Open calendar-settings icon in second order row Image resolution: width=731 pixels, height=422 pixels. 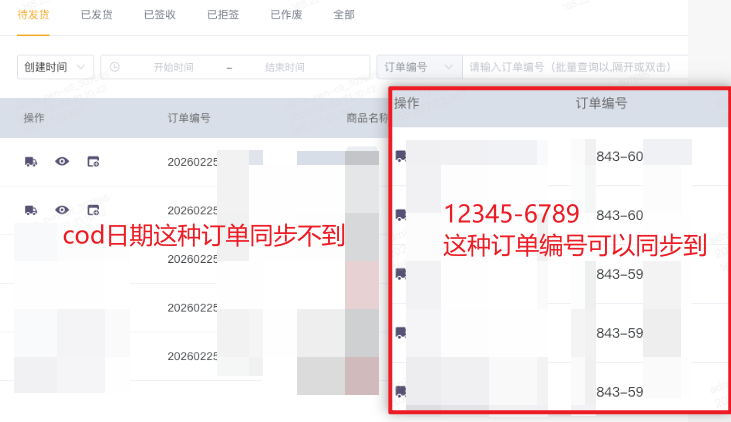tap(93, 210)
